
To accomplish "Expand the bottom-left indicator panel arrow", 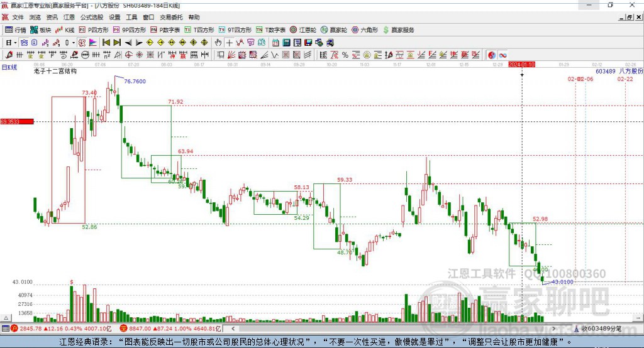I will click(x=6, y=318).
